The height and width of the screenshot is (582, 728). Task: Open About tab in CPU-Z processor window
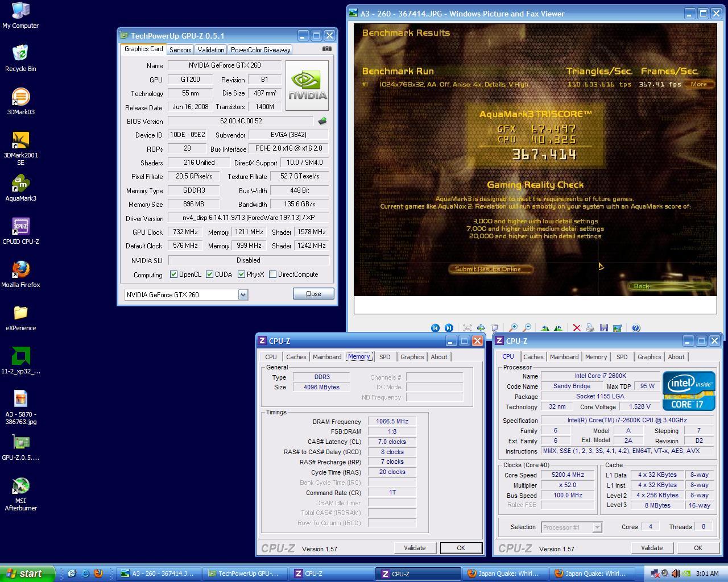click(x=676, y=357)
